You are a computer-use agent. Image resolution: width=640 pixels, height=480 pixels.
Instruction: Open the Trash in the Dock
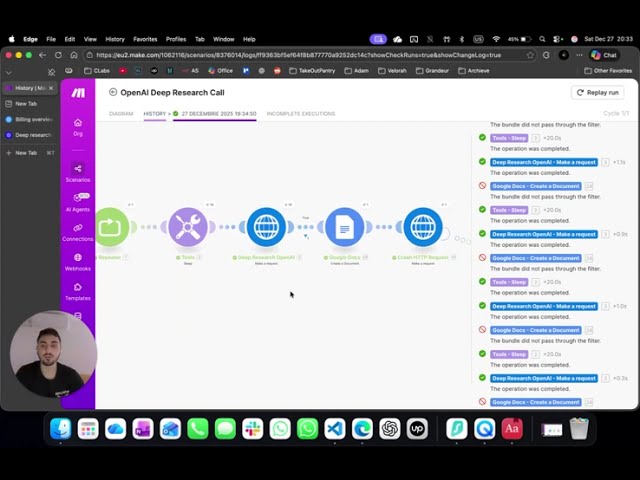579,429
